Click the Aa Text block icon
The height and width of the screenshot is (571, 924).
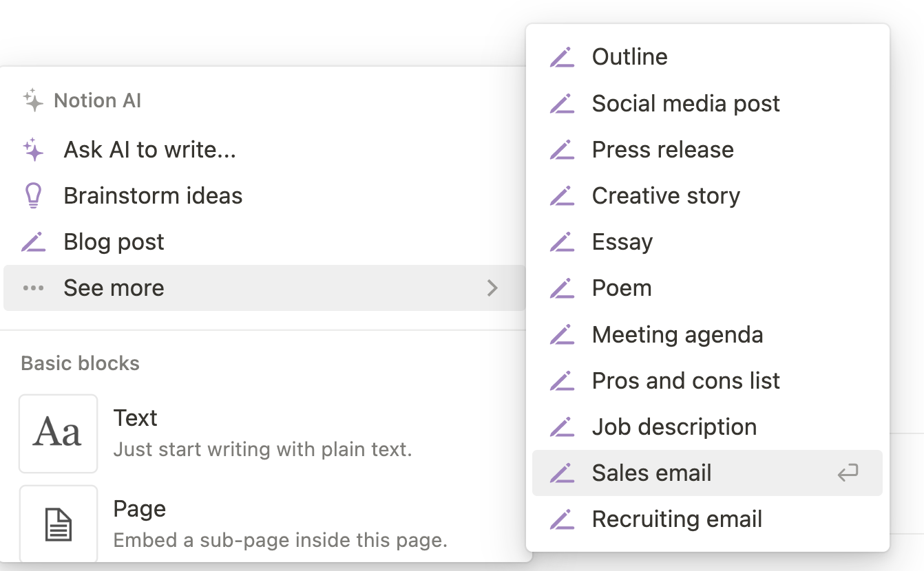[x=59, y=433]
